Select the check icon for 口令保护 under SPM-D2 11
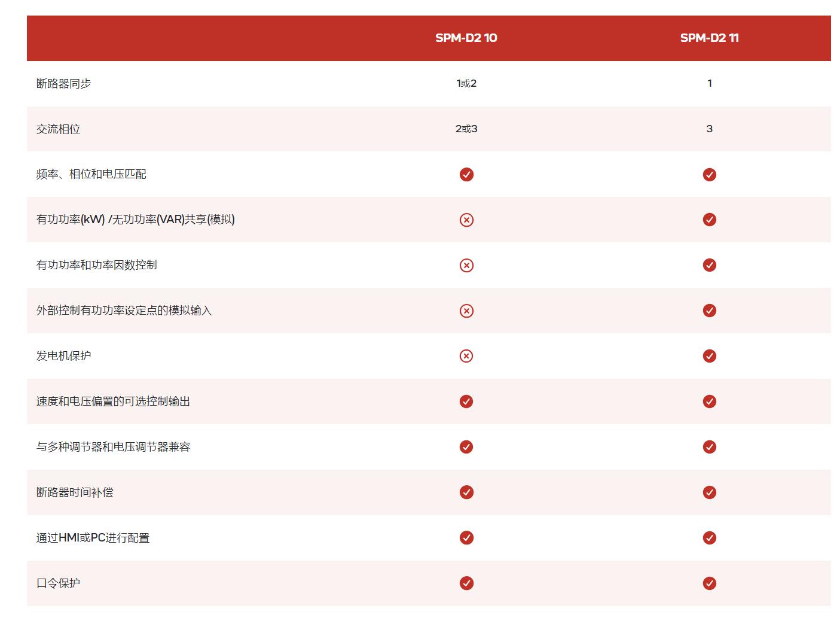 [x=709, y=583]
